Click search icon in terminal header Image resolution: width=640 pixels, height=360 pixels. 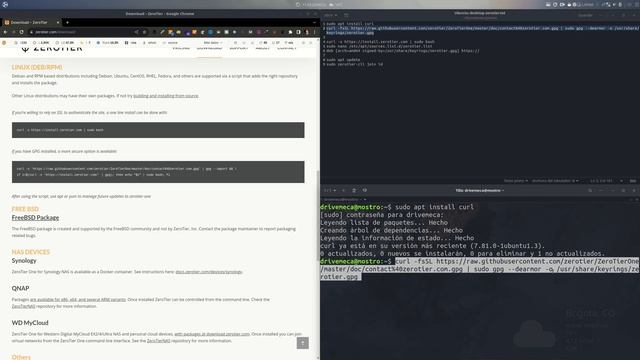pyautogui.click(x=590, y=191)
